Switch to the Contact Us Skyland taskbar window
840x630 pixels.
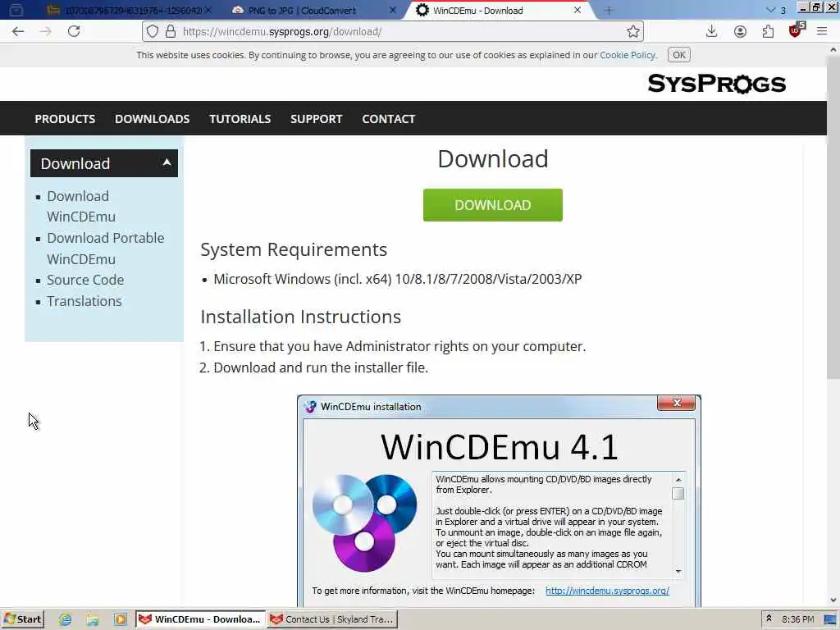coord(333,619)
